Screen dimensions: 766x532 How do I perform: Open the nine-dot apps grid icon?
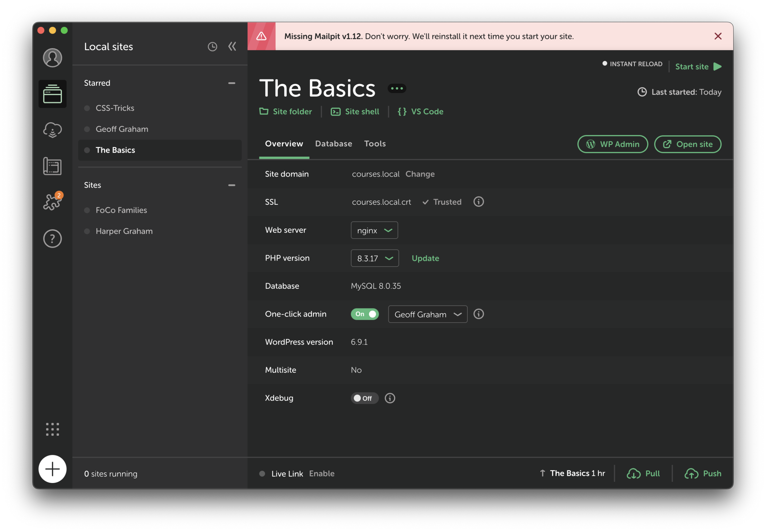[52, 429]
